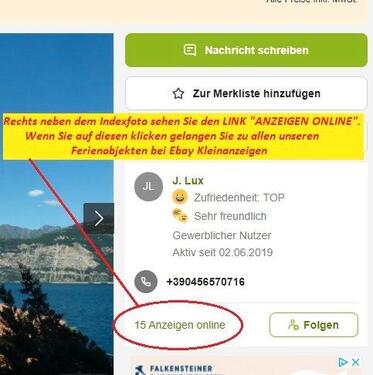Screen dimensions: 373x375
Task: Click the person icon in Folgen
Action: coord(293,325)
